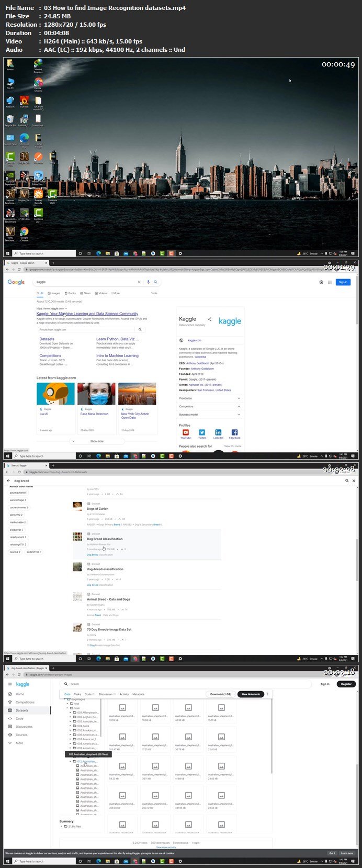Expand the Competitors section in the Kaggle panel
Screen dimensions: 362x868
point(209,406)
